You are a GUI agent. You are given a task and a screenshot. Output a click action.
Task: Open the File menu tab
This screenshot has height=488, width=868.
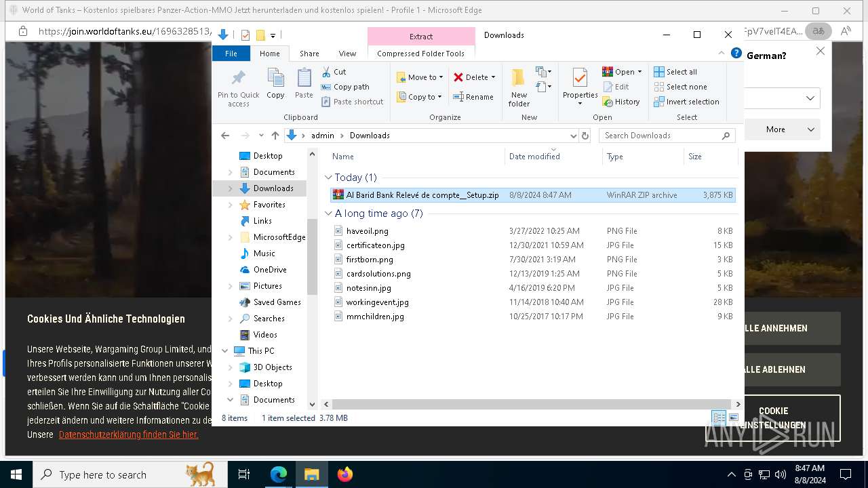click(231, 54)
